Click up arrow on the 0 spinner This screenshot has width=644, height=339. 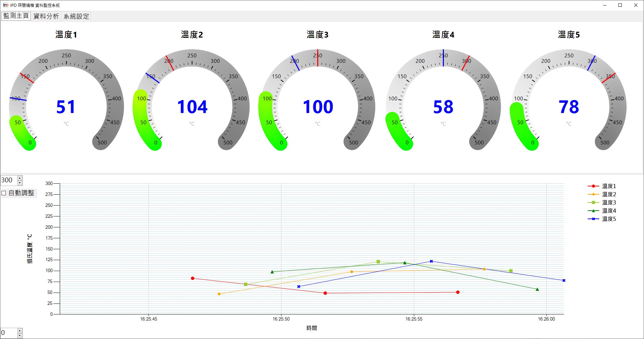pos(20,330)
